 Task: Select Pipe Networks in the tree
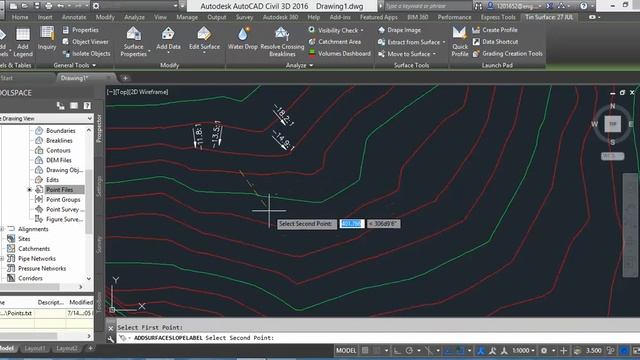tap(37, 258)
